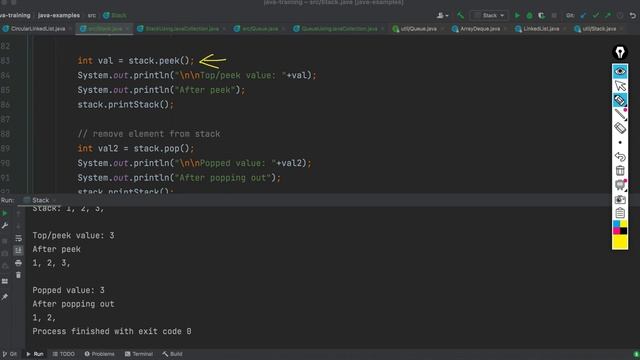Click 'Process finished with exit code 0'
Screen dimensions: 640x360
(112, 331)
